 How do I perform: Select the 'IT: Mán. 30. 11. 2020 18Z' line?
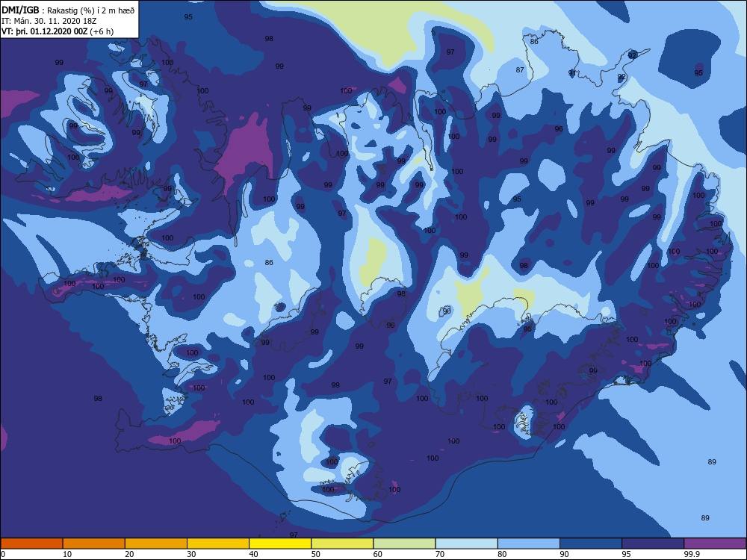pos(49,21)
